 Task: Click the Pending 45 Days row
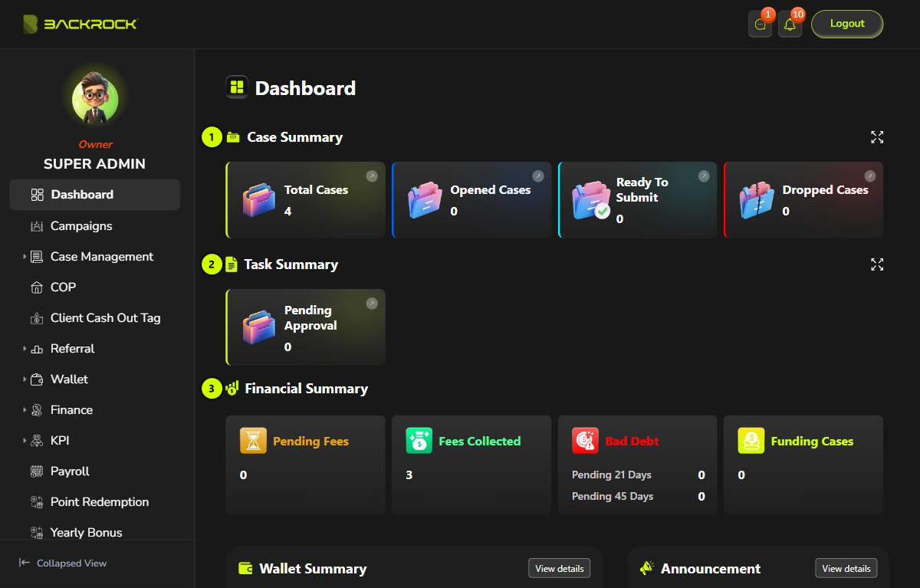pyautogui.click(x=638, y=496)
